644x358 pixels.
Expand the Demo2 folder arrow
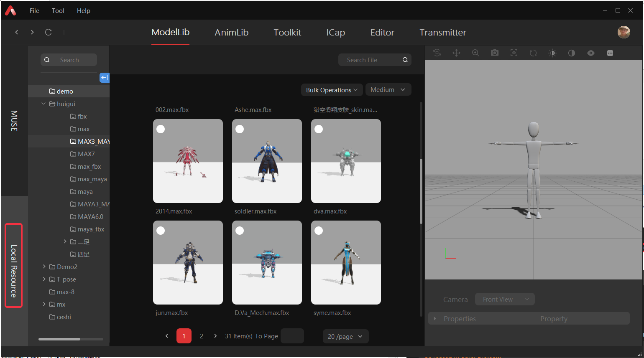[x=44, y=267]
